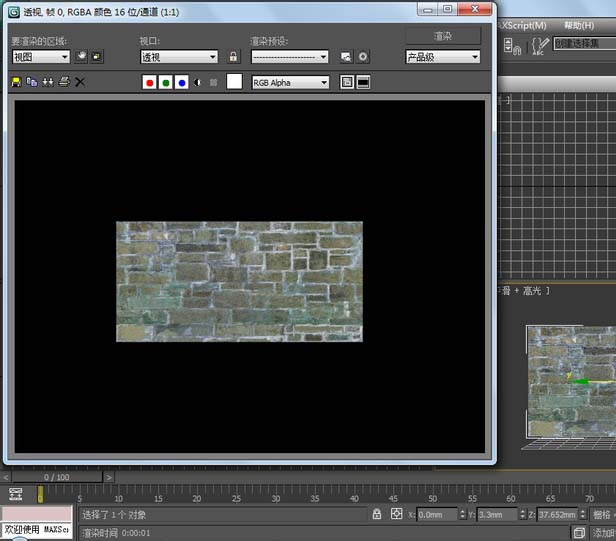Click the copy image icon
Image resolution: width=616 pixels, height=541 pixels.
[x=32, y=81]
